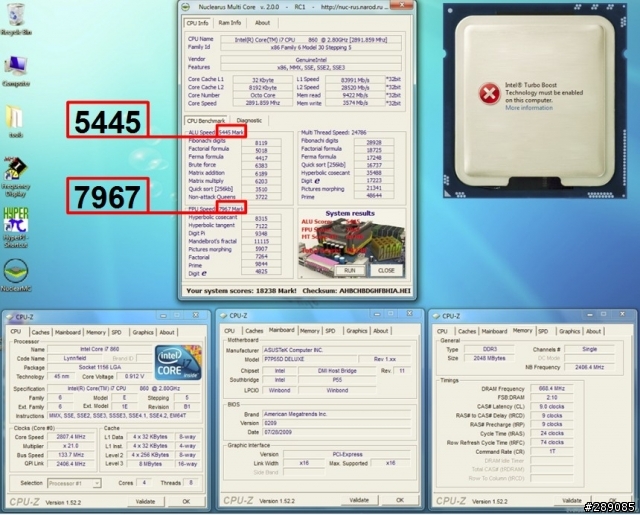Screen dimensions: 640x515
Task: Click the CPU Name field in Nuclearus
Action: coord(311,40)
